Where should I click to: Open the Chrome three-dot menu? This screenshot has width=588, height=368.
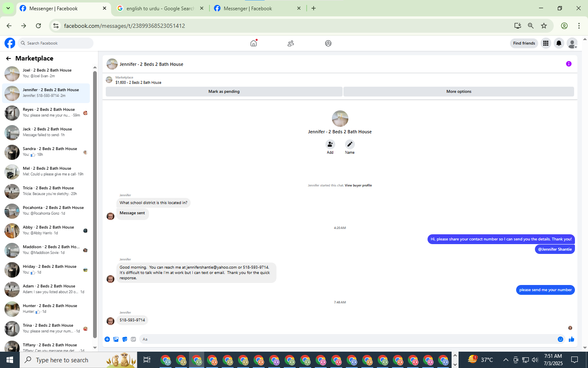click(579, 26)
